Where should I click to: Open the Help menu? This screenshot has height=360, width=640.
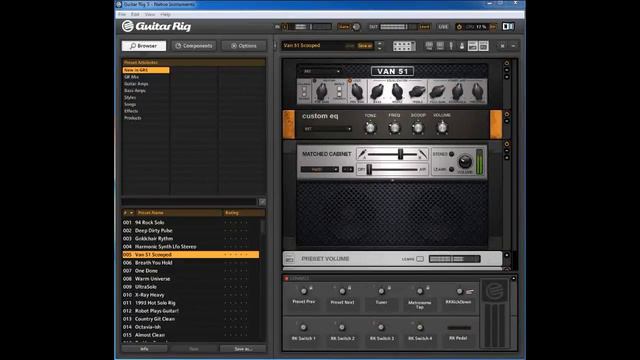click(165, 14)
